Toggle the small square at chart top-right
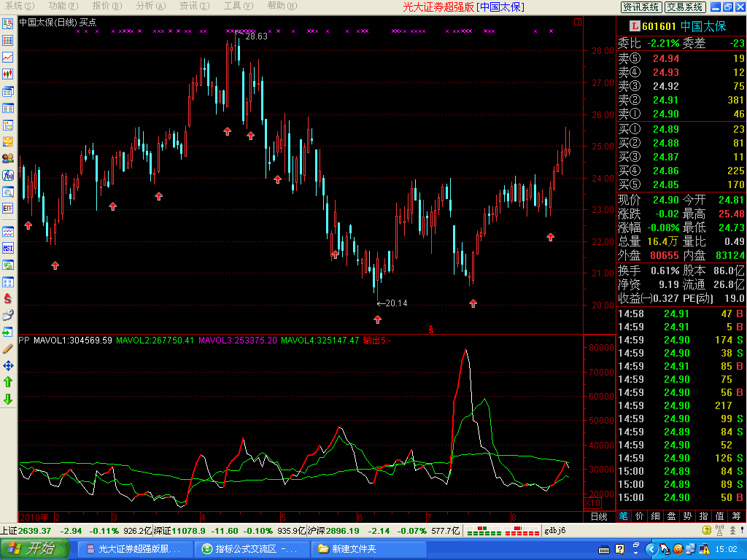This screenshot has height=560, width=747. click(578, 22)
